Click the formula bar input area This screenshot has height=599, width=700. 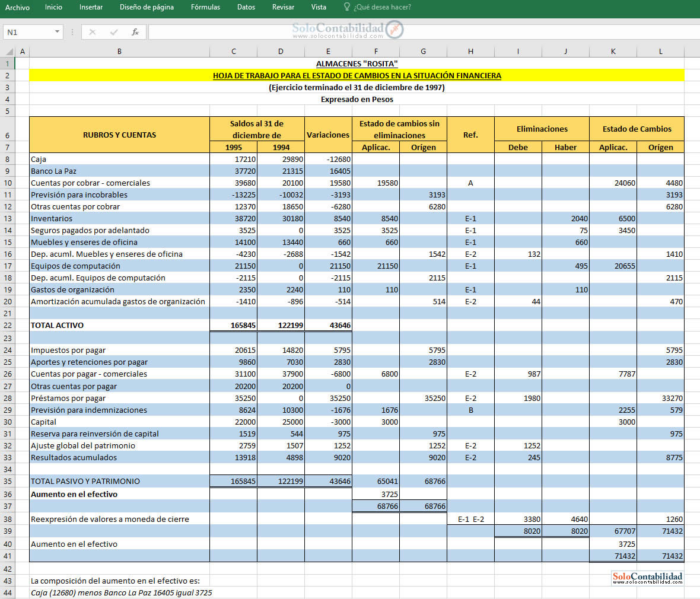424,32
